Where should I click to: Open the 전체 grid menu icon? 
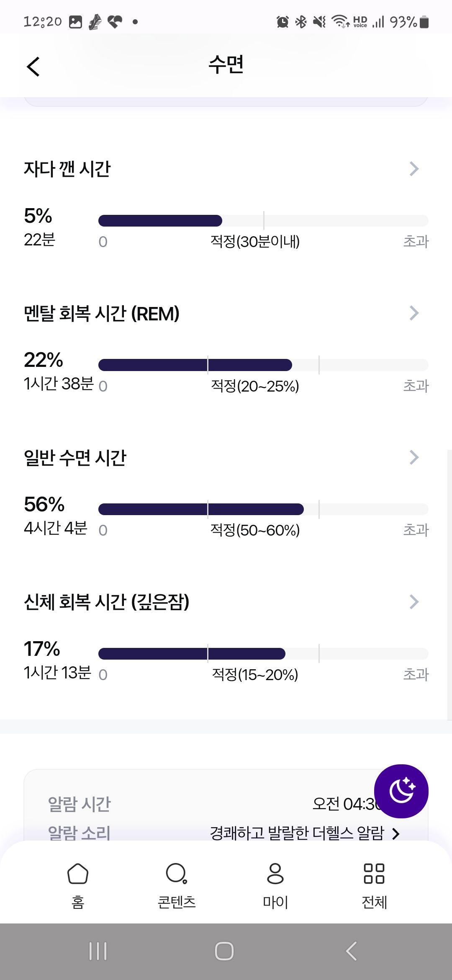(374, 874)
